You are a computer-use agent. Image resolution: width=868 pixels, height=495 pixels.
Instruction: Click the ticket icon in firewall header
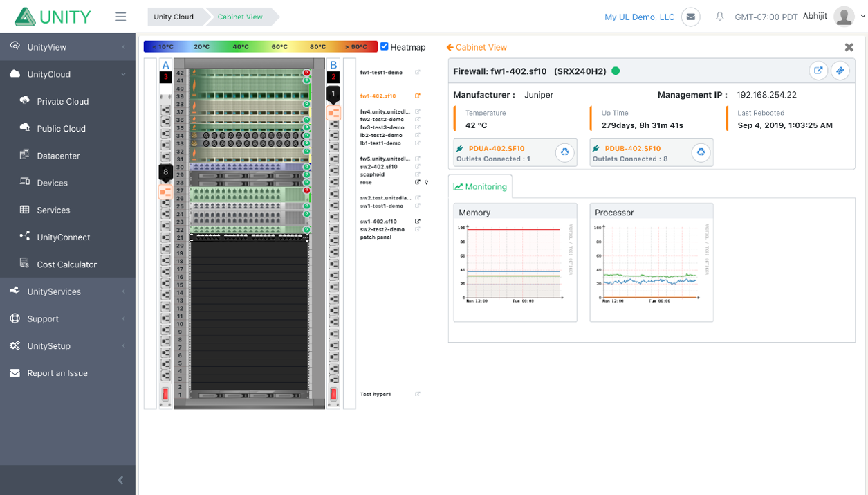pos(840,71)
